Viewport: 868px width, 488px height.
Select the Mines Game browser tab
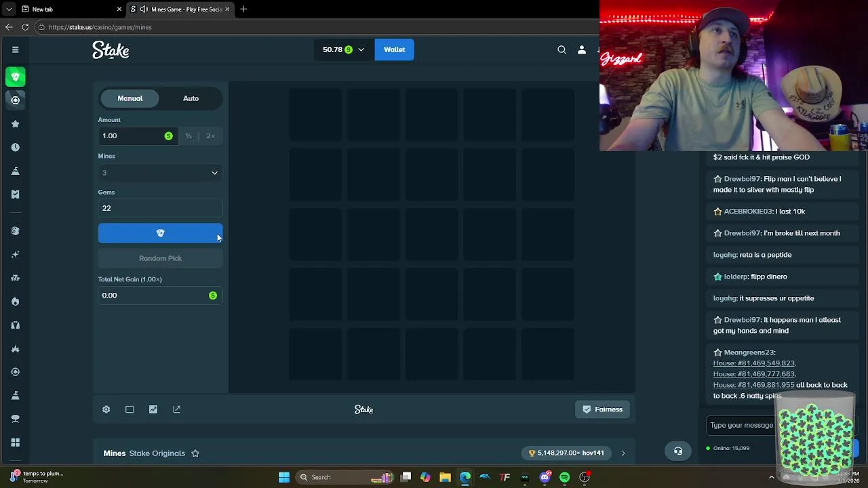click(180, 9)
